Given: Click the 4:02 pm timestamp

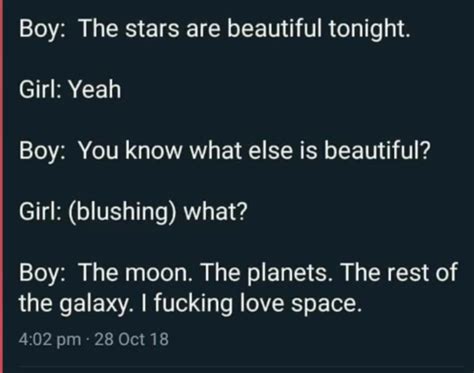Looking at the screenshot, I should pyautogui.click(x=50, y=340).
